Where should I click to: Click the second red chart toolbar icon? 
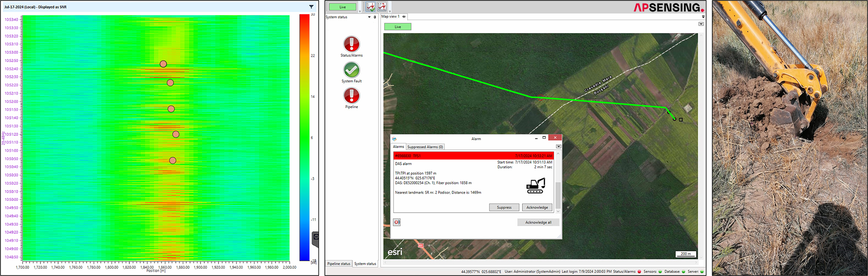pyautogui.click(x=382, y=7)
